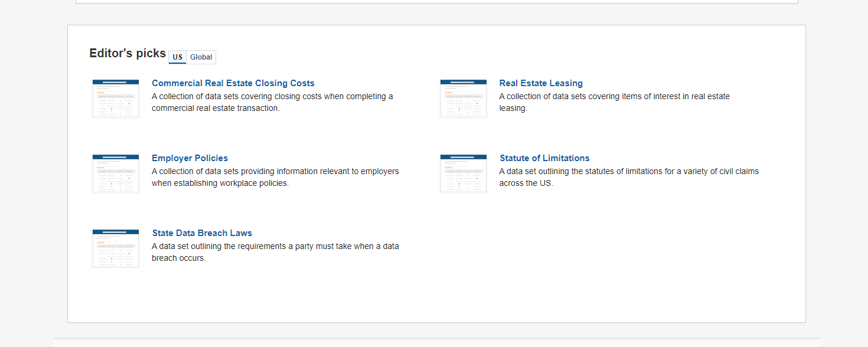Image resolution: width=868 pixels, height=347 pixels.
Task: Click the horizontal divider below Editor's picks panel
Action: 437,338
